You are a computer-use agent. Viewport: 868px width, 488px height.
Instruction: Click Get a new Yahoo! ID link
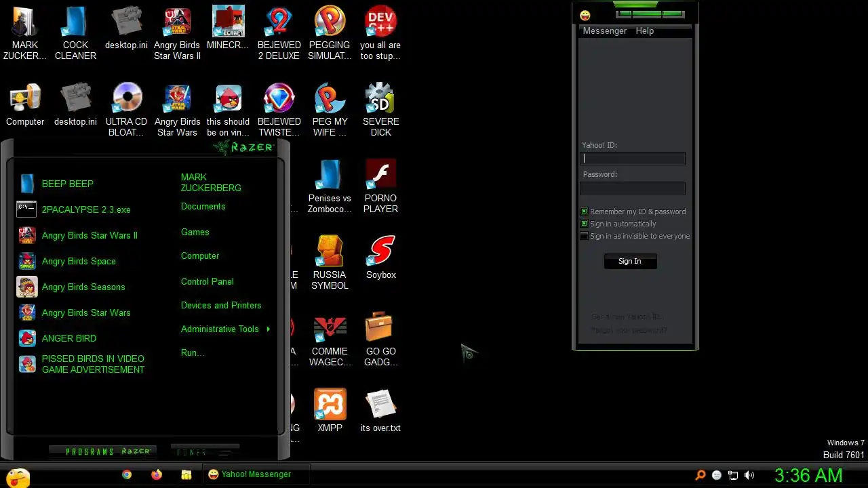pyautogui.click(x=626, y=317)
